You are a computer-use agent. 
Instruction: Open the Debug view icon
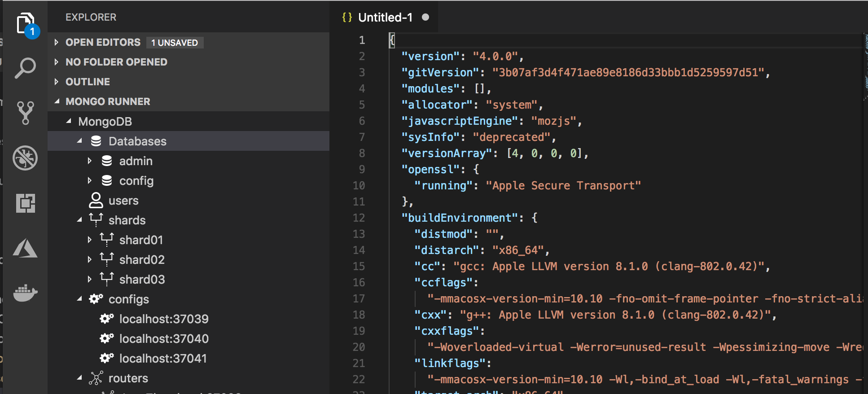[x=25, y=158]
